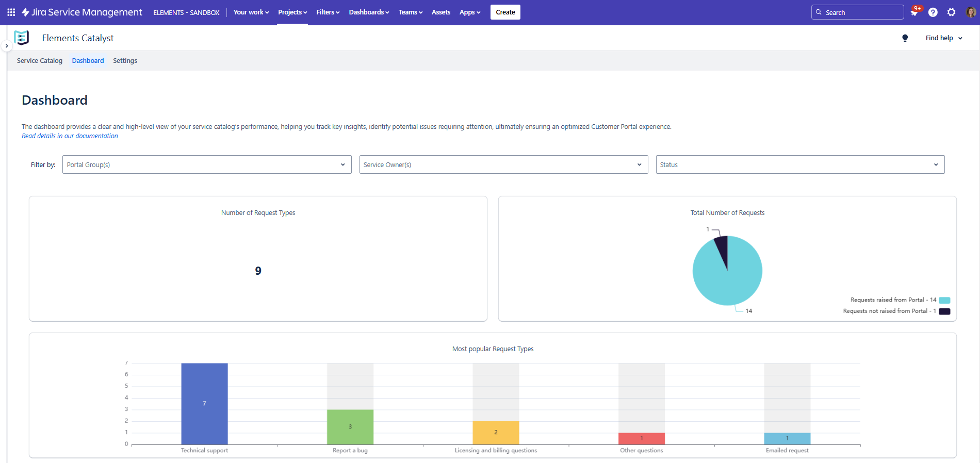
Task: Open the app switcher grid icon
Action: [11, 12]
